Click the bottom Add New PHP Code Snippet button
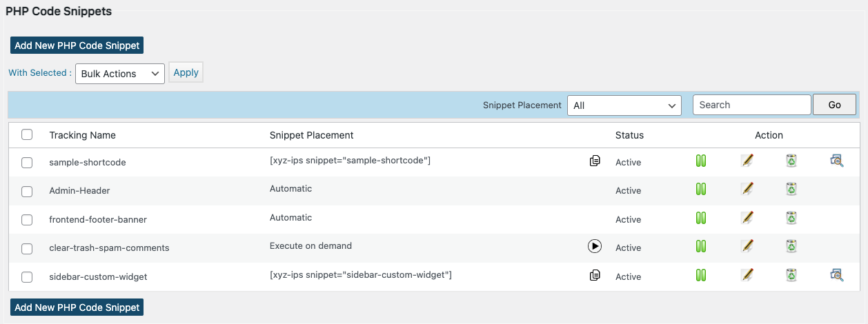The height and width of the screenshot is (324, 868). (x=77, y=307)
